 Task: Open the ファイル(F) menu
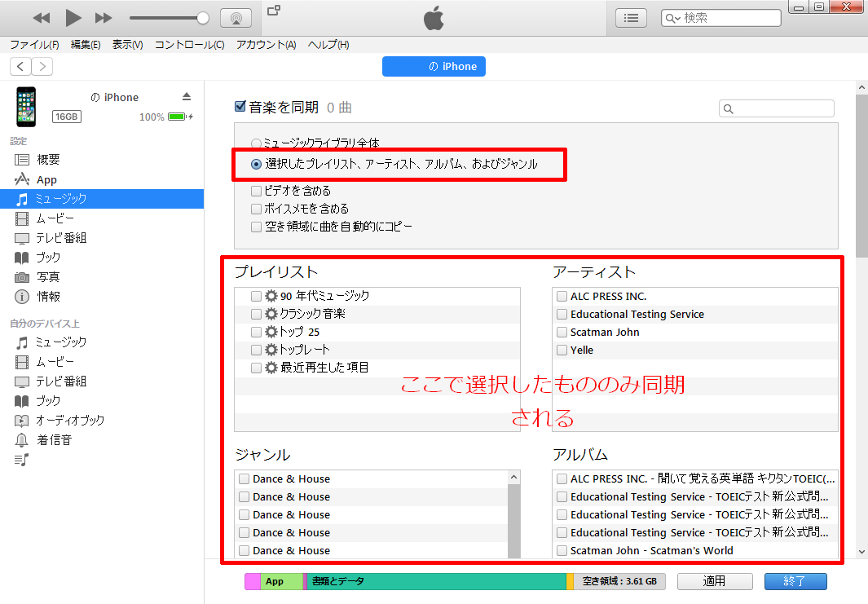34,45
